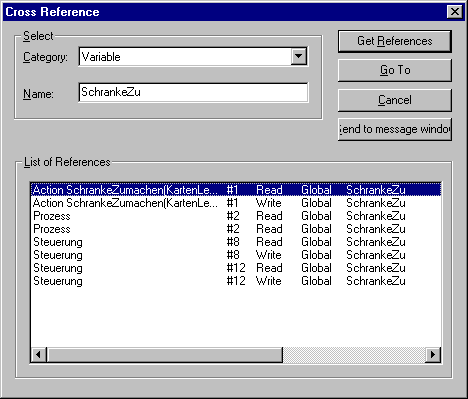Image resolution: width=468 pixels, height=399 pixels.
Task: Click the left scroll arrow of references list
Action: point(39,354)
